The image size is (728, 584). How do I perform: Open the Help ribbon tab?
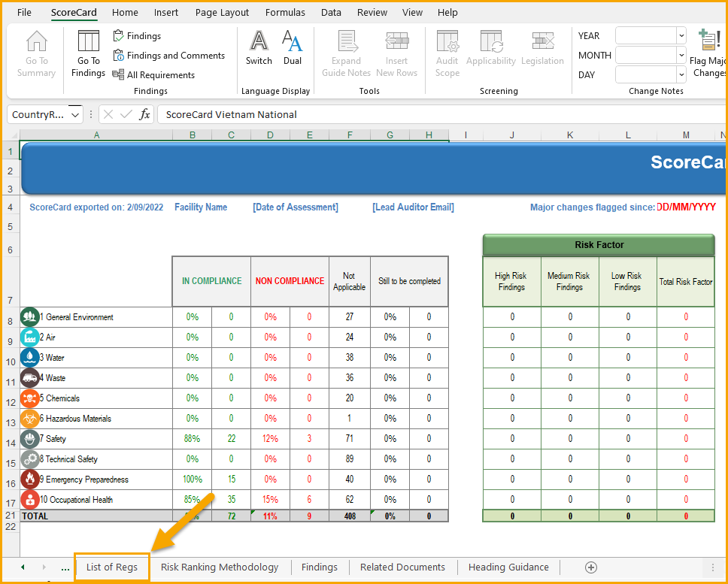click(447, 13)
